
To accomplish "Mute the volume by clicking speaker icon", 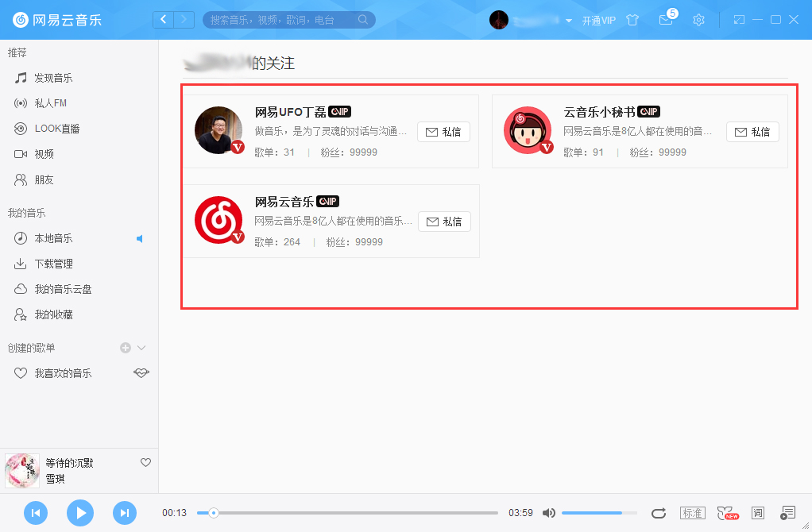I will click(549, 513).
